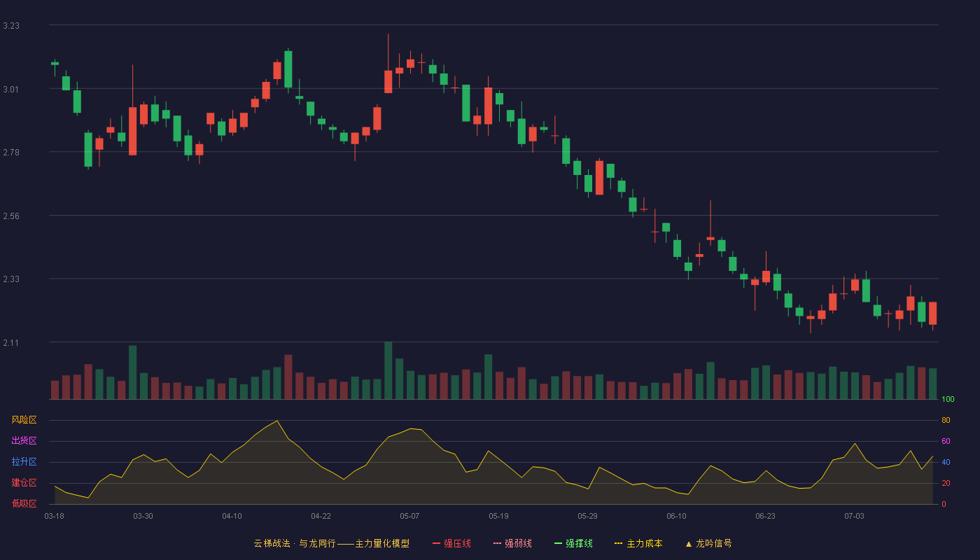
Task: Toggle the 强压线 legend item
Action: coord(451,543)
